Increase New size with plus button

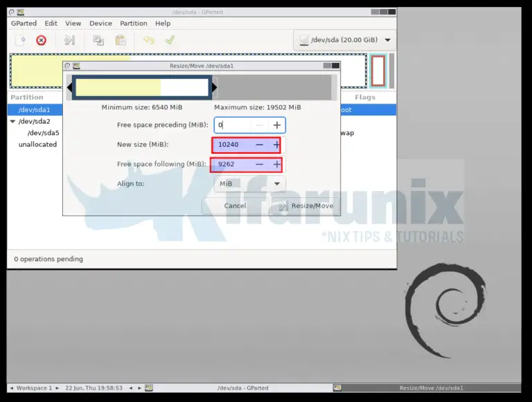pyautogui.click(x=276, y=145)
